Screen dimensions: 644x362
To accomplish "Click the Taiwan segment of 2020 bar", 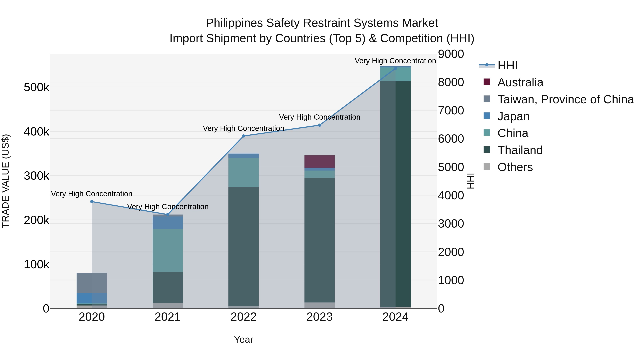I will pos(92,283).
